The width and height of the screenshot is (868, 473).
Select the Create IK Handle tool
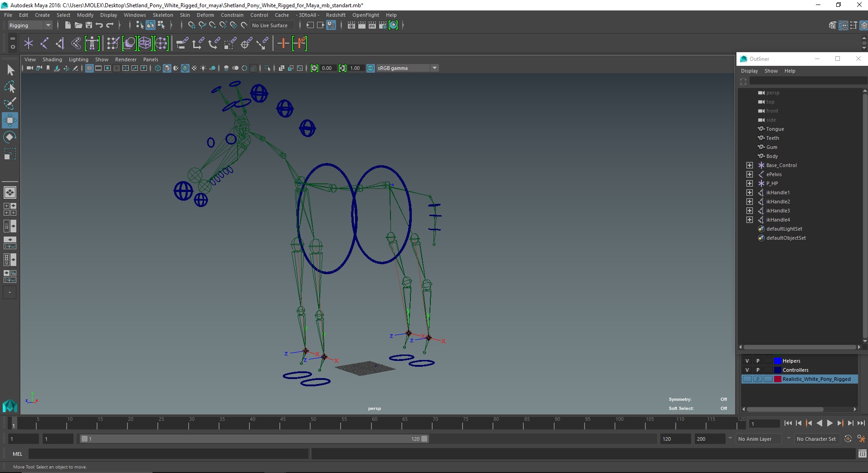point(60,44)
